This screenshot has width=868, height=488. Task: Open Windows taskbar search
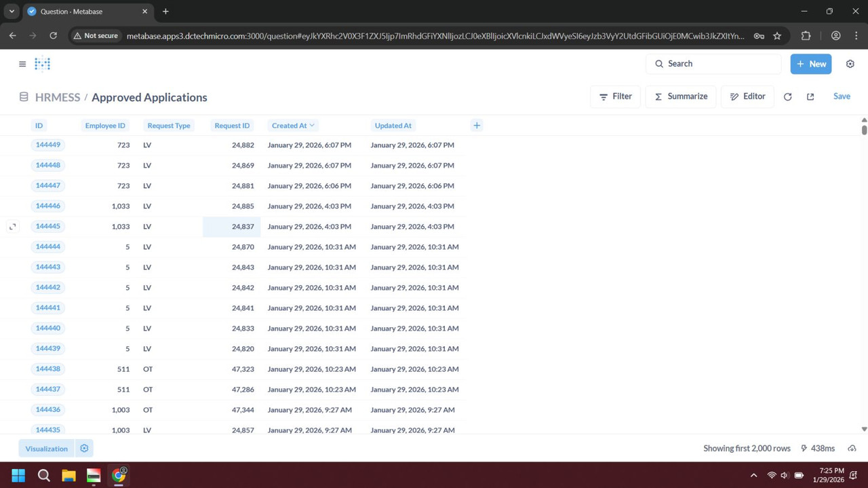(x=43, y=475)
